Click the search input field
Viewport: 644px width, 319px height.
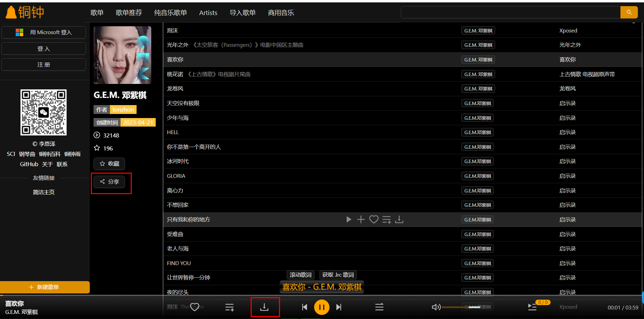pos(510,12)
